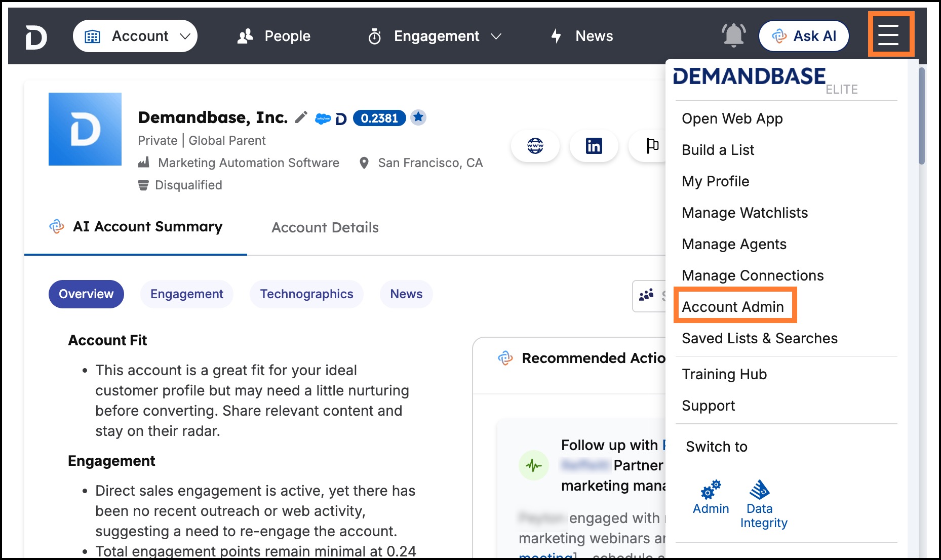
Task: Open Saved Lists & Searches
Action: pos(760,338)
